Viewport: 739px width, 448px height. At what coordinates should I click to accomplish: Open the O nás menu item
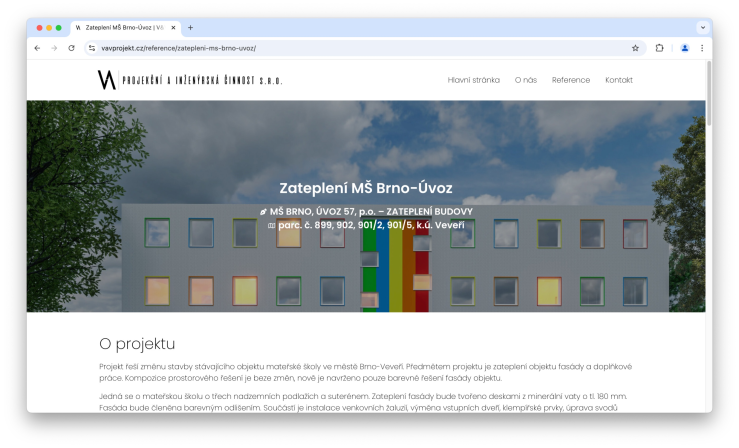pyautogui.click(x=526, y=80)
